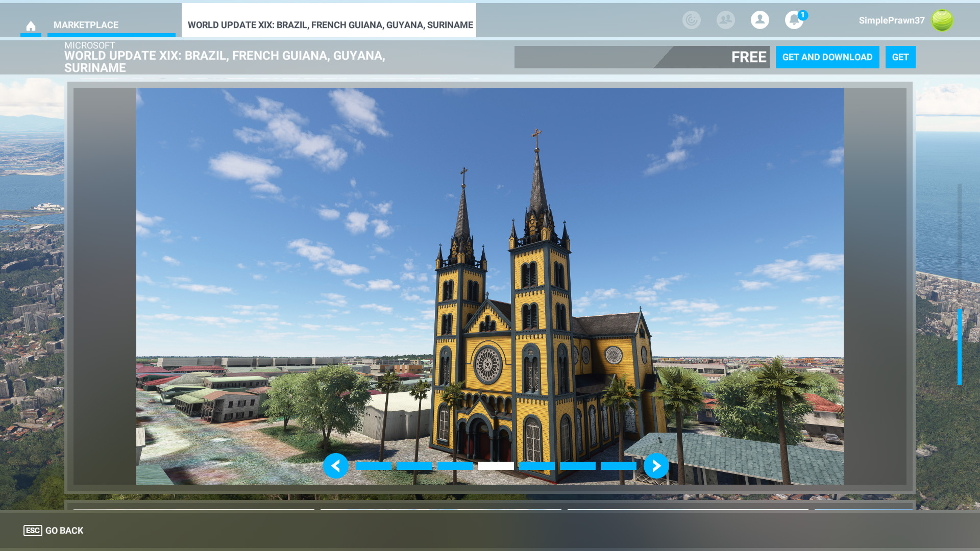Screen dimensions: 980x551
Task: Open the Marketplace tab
Action: (111, 25)
